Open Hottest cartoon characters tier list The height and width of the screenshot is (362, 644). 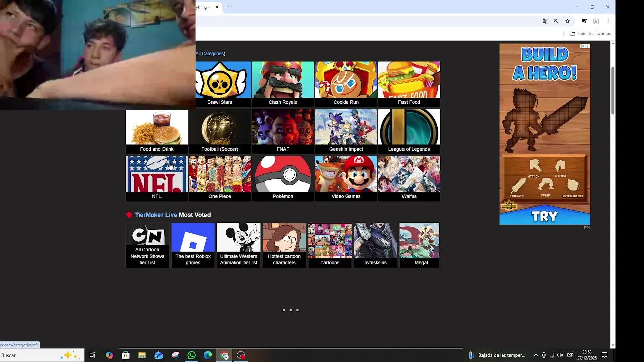pyautogui.click(x=284, y=245)
